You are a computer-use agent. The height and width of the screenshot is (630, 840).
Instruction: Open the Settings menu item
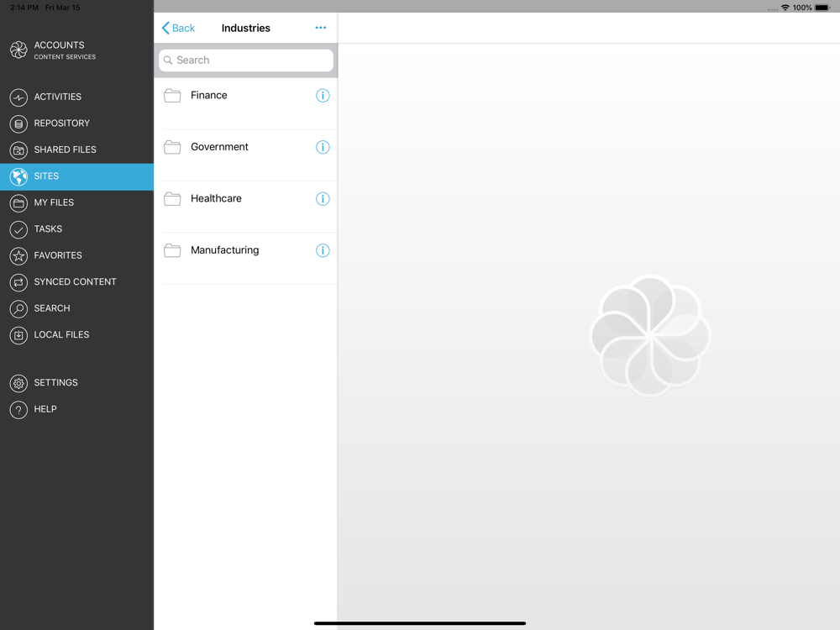click(x=76, y=382)
